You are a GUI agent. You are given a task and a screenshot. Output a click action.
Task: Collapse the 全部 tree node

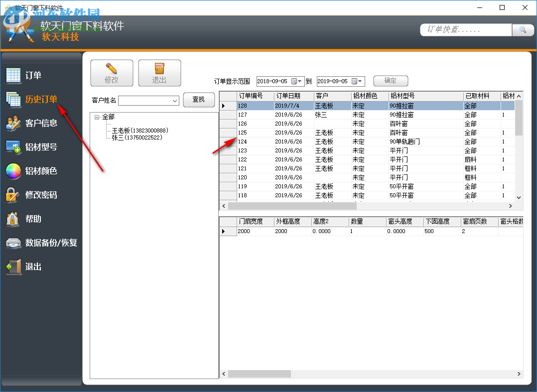(97, 117)
